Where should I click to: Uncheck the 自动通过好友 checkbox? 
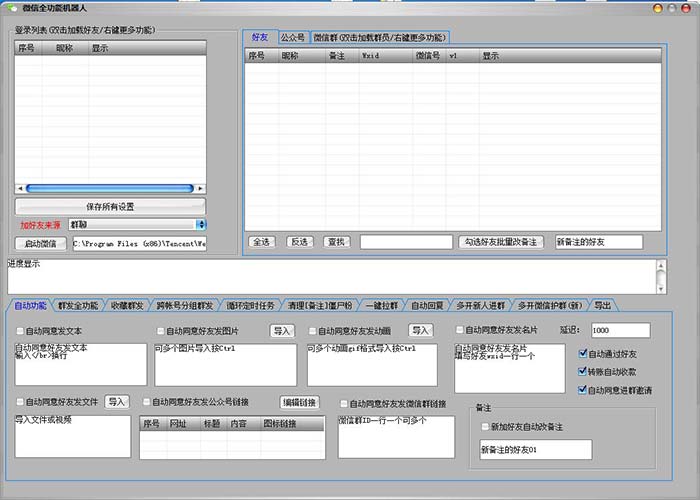(582, 354)
